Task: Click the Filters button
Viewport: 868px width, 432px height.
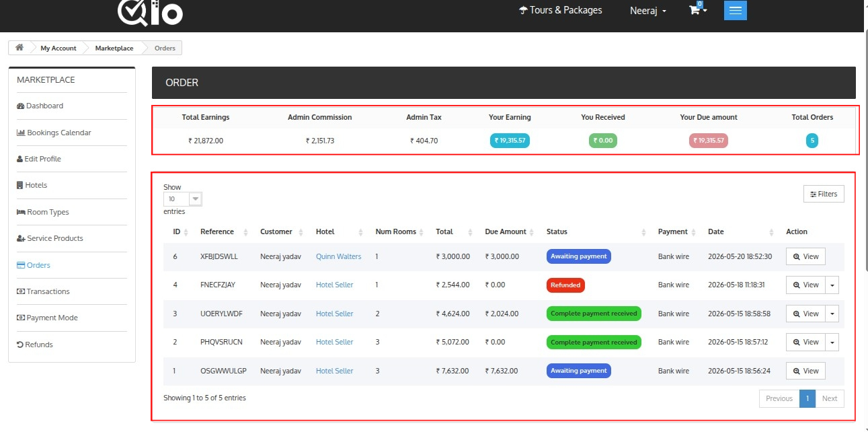Action: 824,194
